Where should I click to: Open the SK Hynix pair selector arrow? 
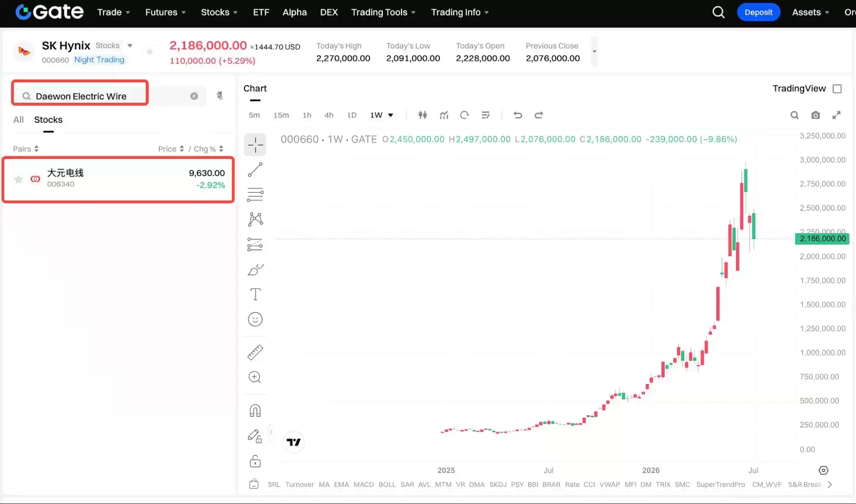(130, 45)
